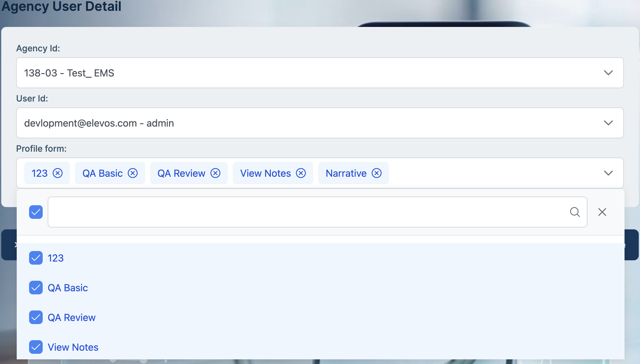Screen dimensions: 640x364
Task: Select the QA Review list item label
Action: [71, 318]
